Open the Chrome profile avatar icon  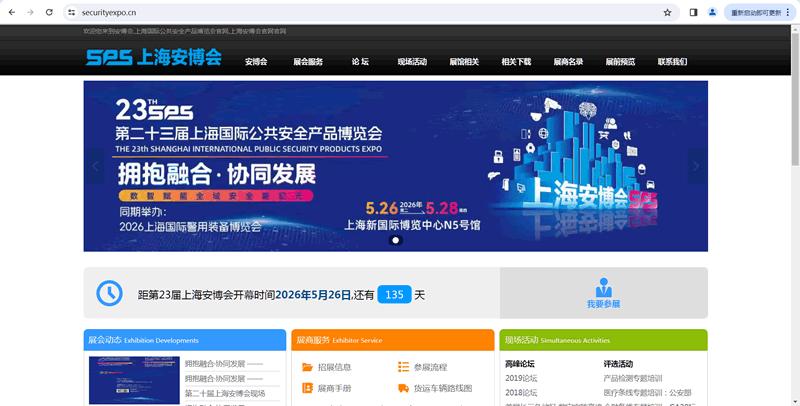[x=713, y=12]
